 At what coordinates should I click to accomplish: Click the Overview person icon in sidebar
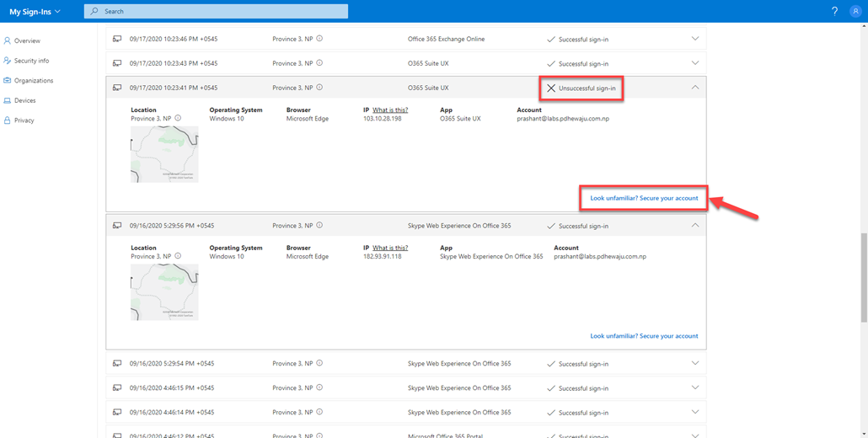pos(8,40)
